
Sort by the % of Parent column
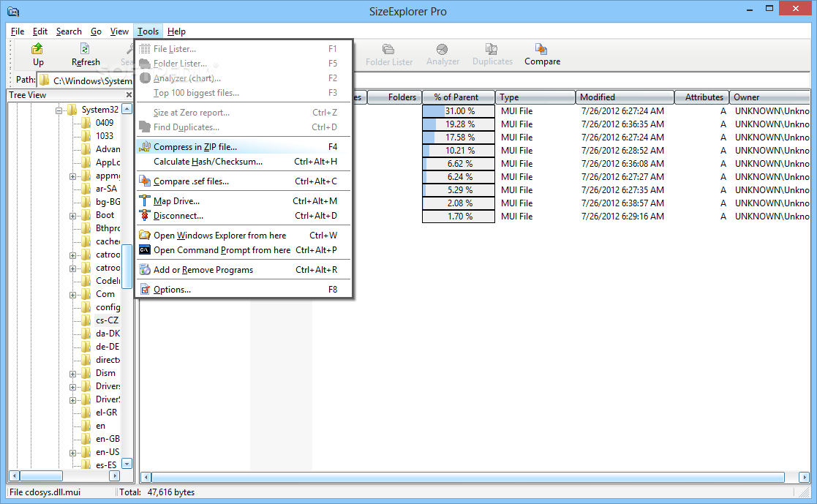tap(458, 97)
